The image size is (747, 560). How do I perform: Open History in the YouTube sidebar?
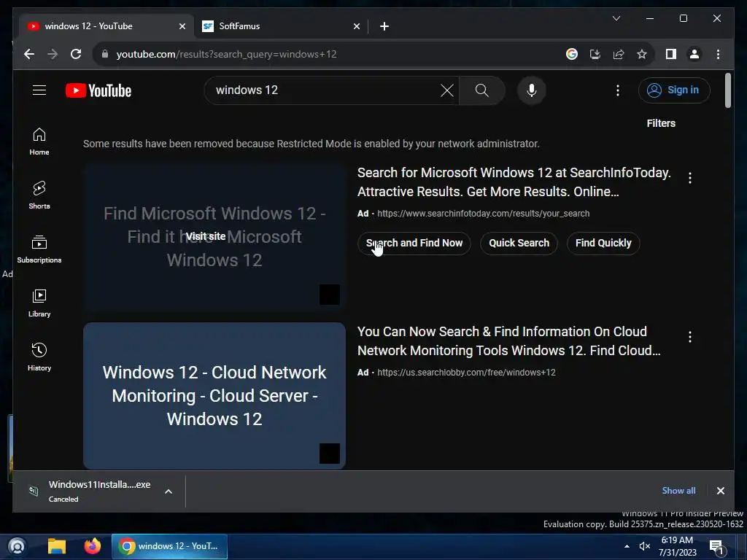point(39,357)
